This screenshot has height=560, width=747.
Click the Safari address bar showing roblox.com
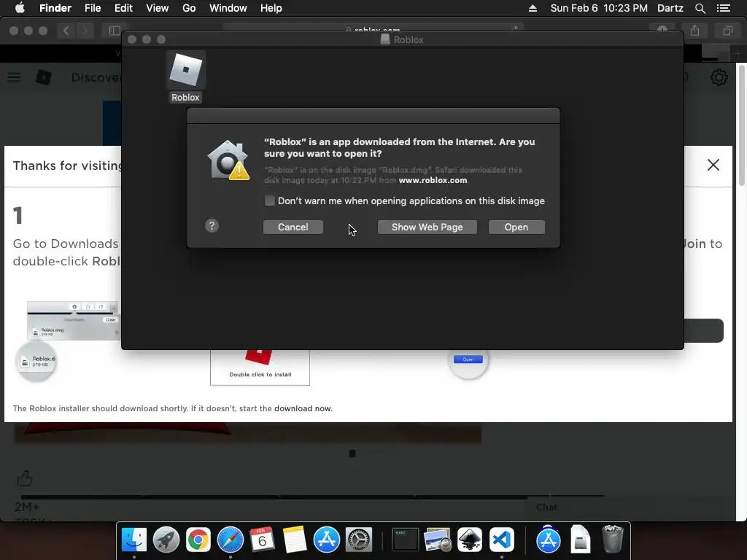tap(373, 28)
